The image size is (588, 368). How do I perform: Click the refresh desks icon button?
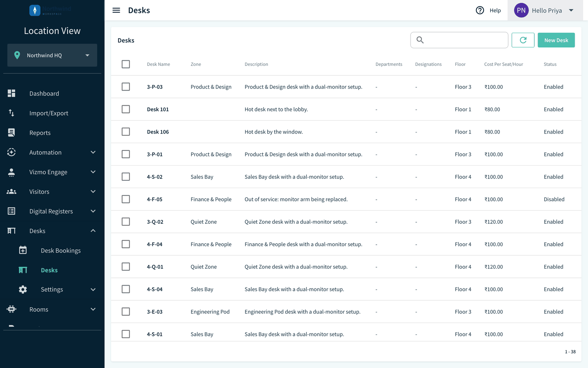(x=523, y=40)
